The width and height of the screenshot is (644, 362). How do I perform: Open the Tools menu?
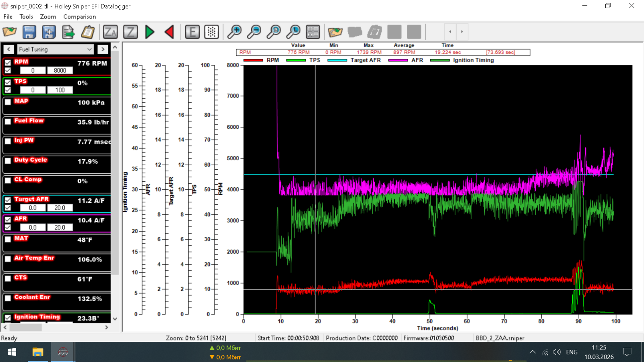[26, 16]
